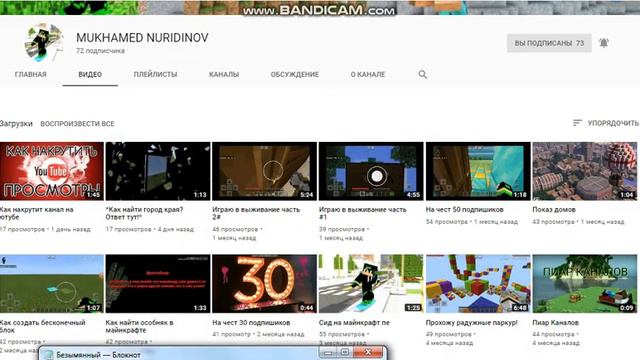Click title Играю в выживание часть 2#
Screen dimensions: 640x360
point(256,213)
